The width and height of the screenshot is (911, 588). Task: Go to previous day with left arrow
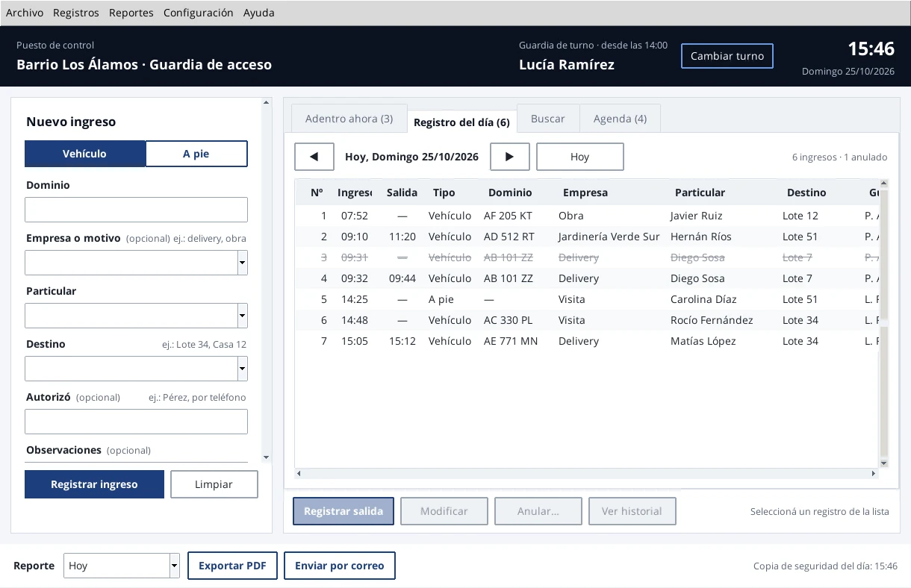point(314,157)
